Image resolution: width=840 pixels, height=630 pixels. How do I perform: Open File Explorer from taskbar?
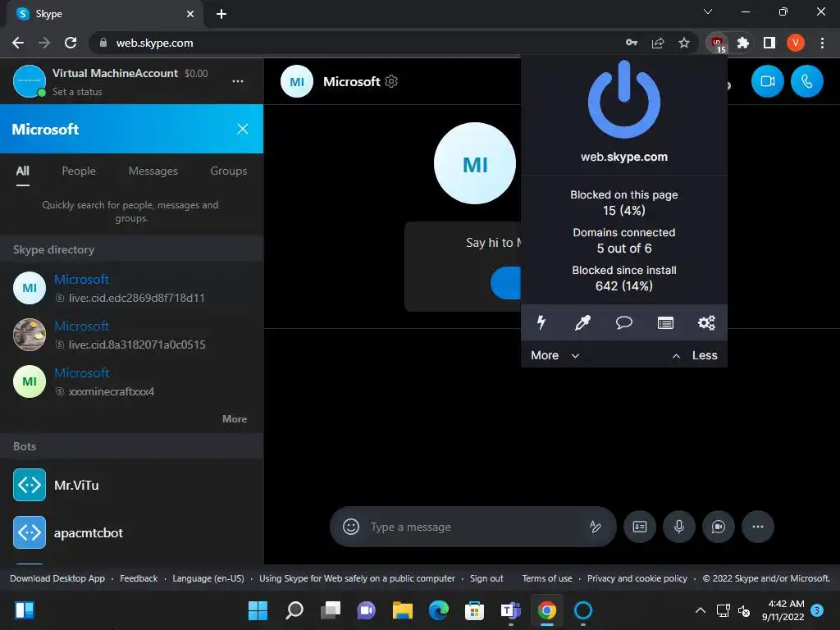point(402,610)
